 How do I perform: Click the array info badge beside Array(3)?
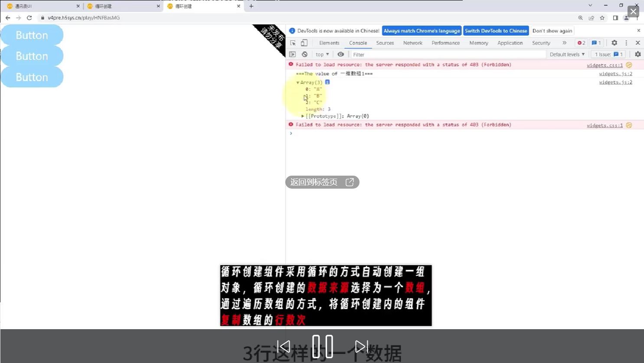point(327,82)
